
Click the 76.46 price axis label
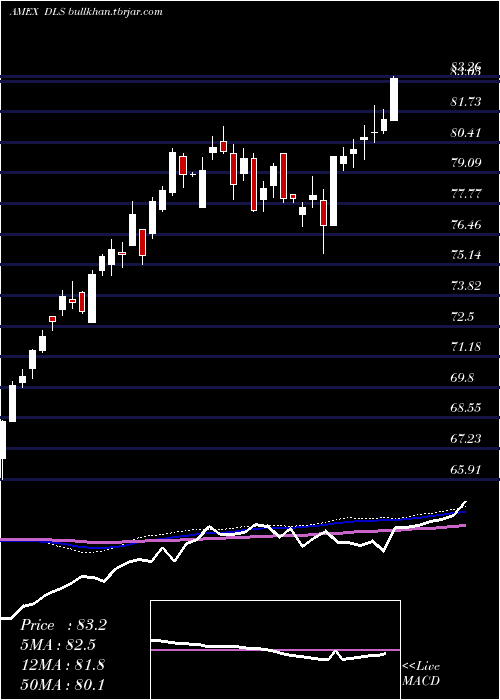(466, 225)
